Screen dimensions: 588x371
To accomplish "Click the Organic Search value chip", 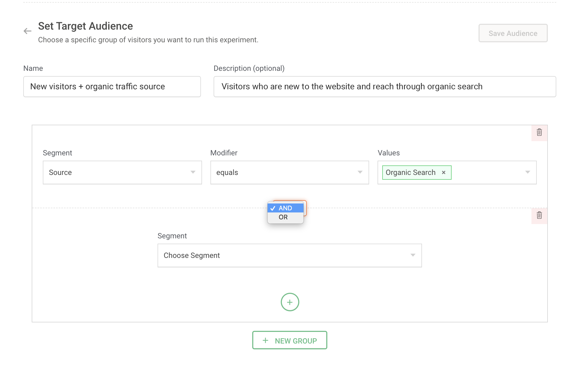I will pyautogui.click(x=410, y=173).
